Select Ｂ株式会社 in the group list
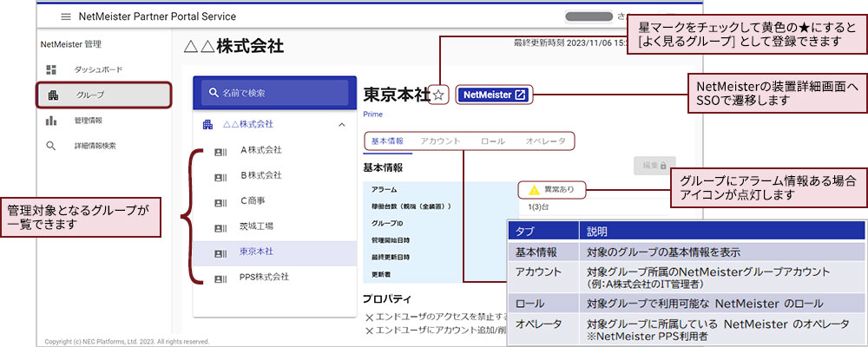The width and height of the screenshot is (868, 347). (260, 175)
